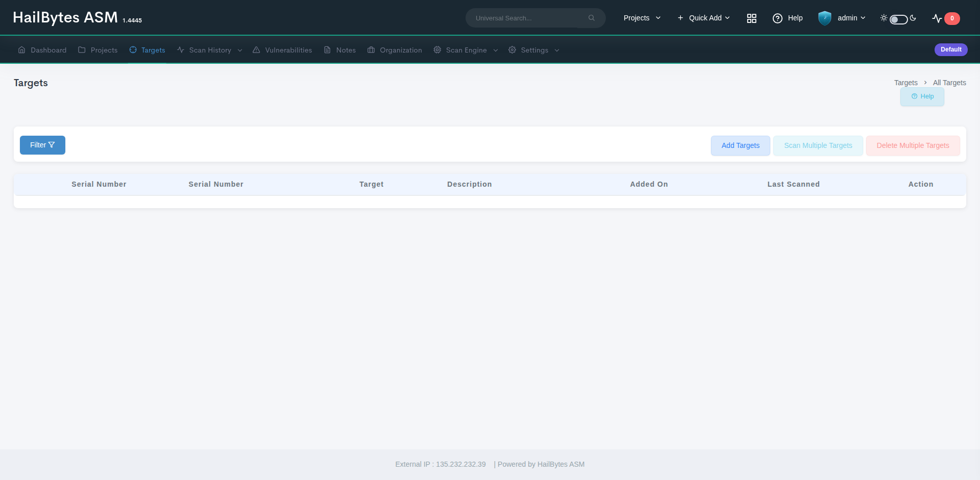The height and width of the screenshot is (480, 980).
Task: Click the plus icon beside Quick Add
Action: (x=680, y=18)
